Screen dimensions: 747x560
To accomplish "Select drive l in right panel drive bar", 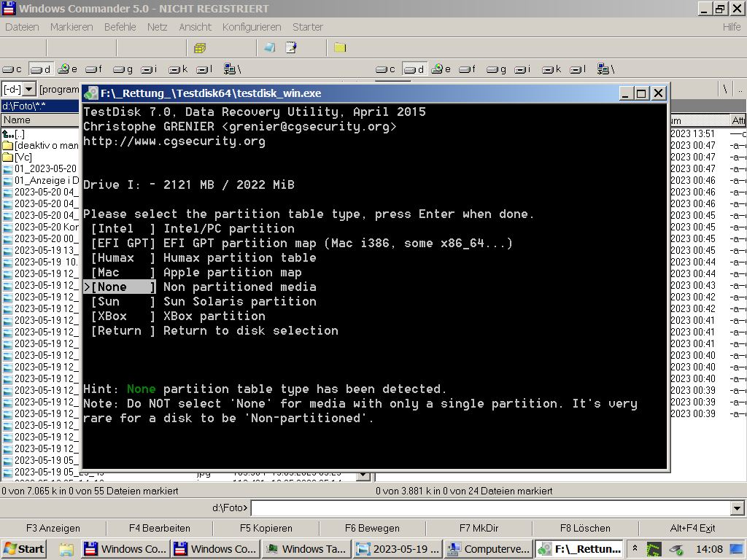I will click(578, 69).
